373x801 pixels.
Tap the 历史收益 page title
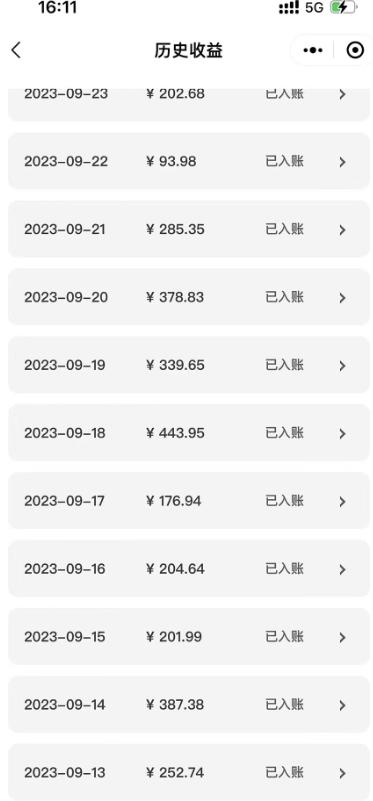coord(189,50)
